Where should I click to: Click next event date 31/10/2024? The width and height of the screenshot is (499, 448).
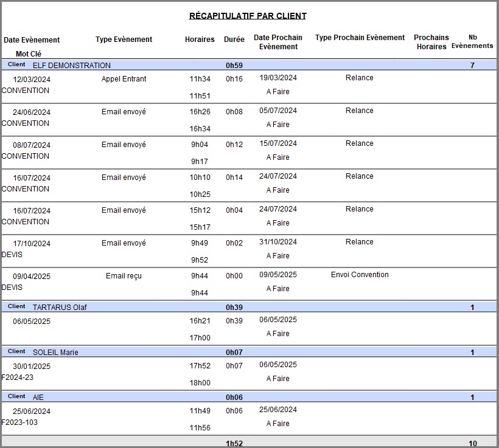point(278,242)
